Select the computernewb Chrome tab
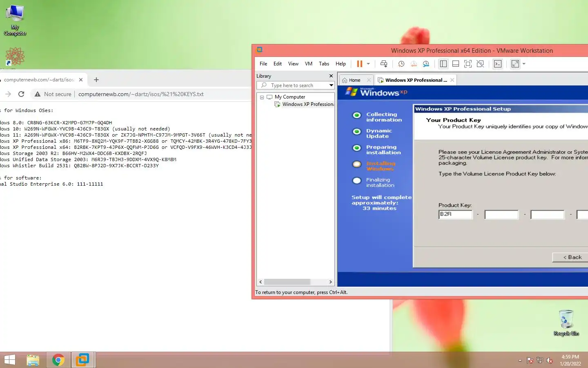 pyautogui.click(x=39, y=80)
